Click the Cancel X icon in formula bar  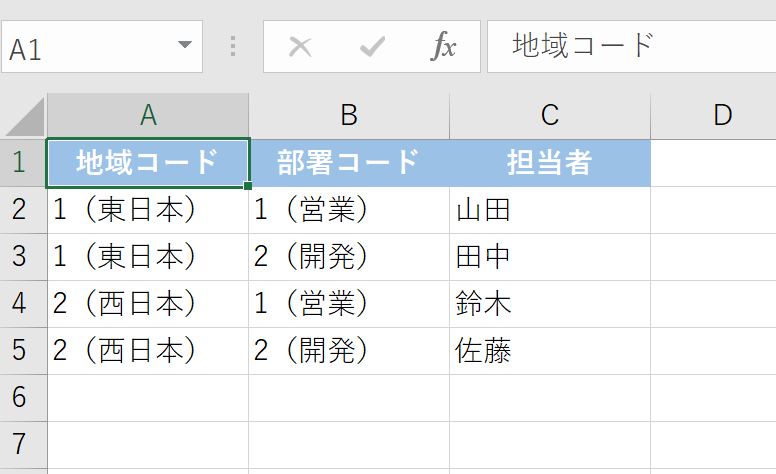tap(300, 46)
